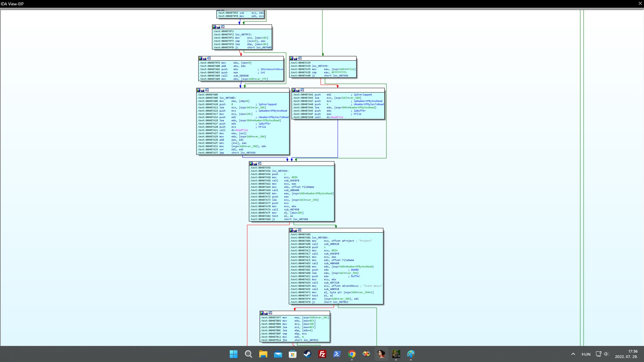Click ReadFile in loc_407A0D node

click(242, 130)
